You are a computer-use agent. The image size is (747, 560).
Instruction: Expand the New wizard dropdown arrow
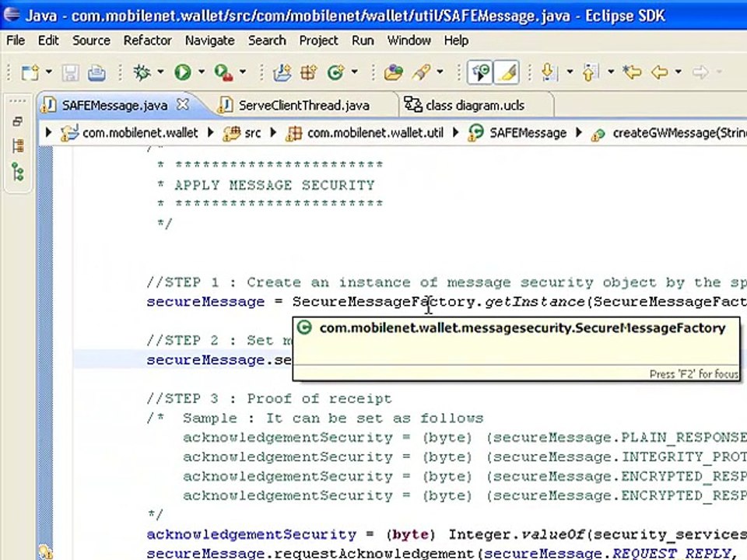pos(49,73)
